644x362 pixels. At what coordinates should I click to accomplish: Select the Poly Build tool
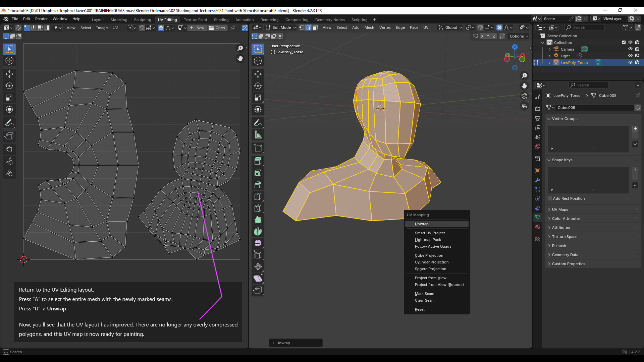tap(258, 220)
